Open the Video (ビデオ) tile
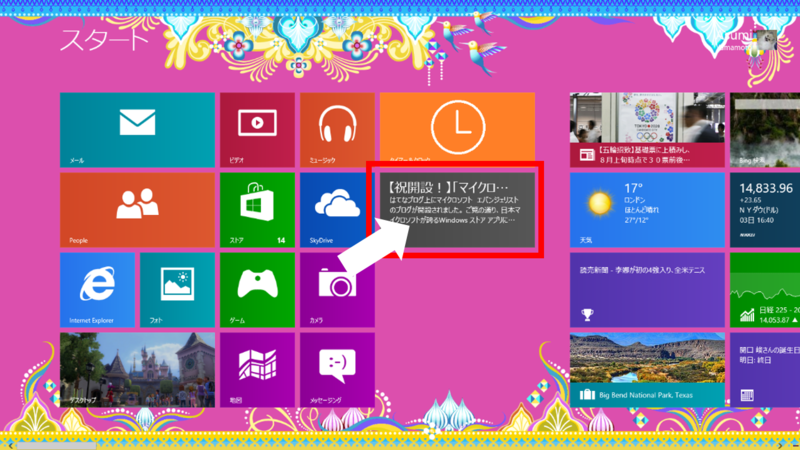 tap(257, 130)
